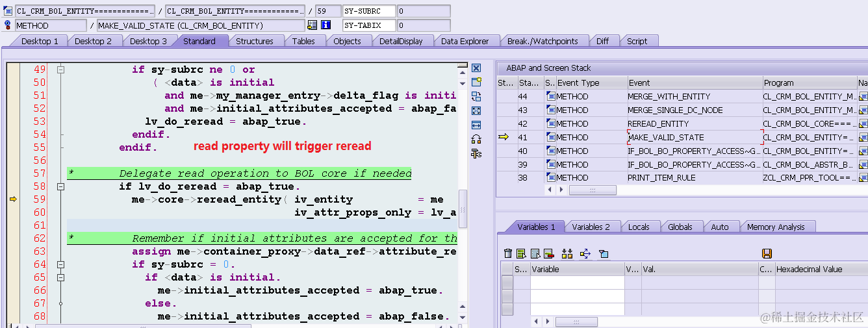868x328 pixels.
Task: Click the method type icon beside the METHOD field
Action: tap(8, 25)
